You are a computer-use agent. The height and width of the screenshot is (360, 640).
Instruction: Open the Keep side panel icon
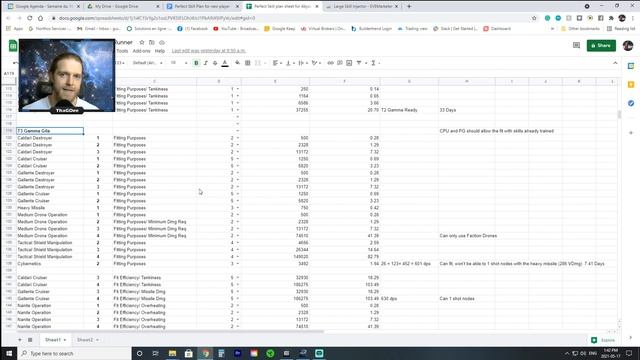pyautogui.click(x=631, y=84)
